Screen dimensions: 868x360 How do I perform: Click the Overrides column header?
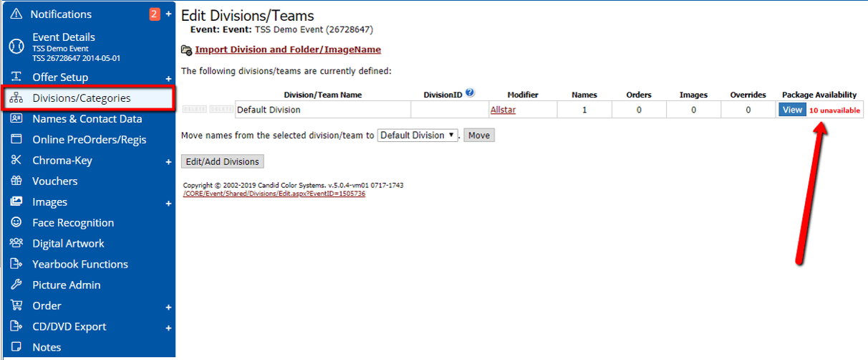click(x=748, y=95)
